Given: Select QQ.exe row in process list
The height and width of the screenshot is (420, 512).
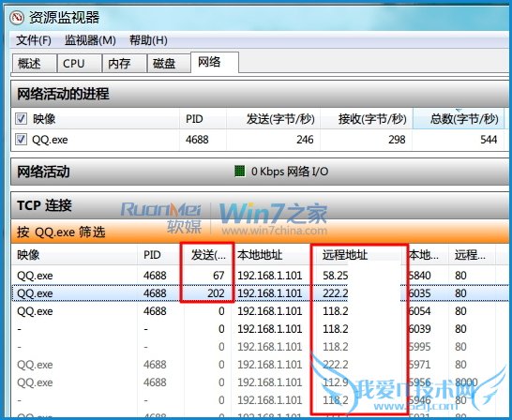Looking at the screenshot, I should [x=260, y=140].
